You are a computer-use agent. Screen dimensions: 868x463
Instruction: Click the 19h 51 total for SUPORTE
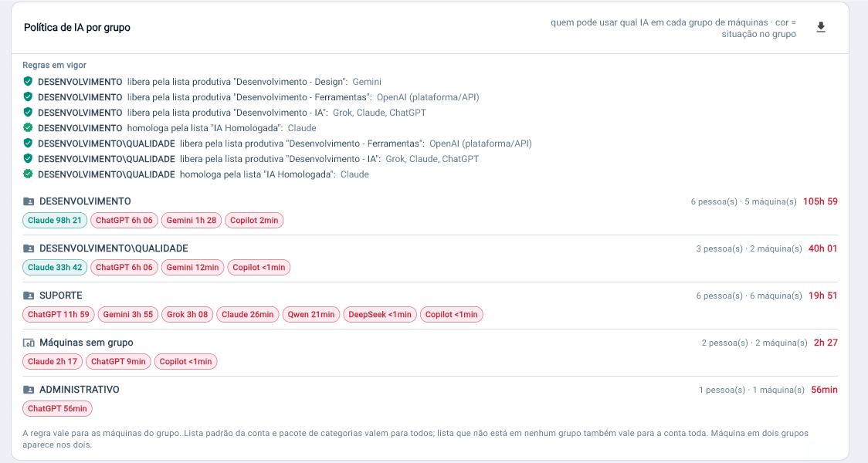point(823,296)
